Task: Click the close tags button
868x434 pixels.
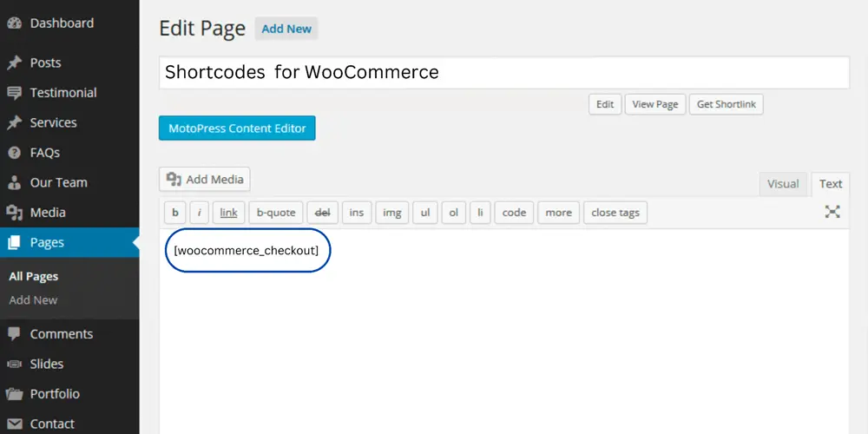Action: 615,213
